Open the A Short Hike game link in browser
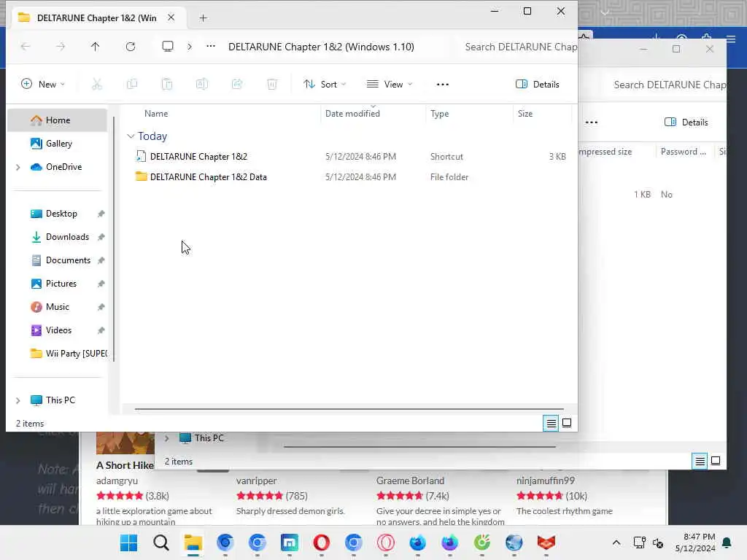This screenshot has height=560, width=747. (125, 465)
